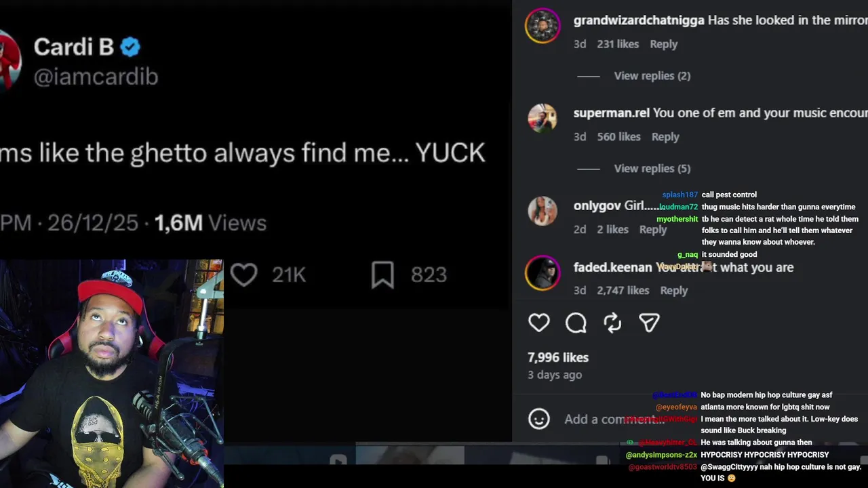Expand View replies (5)
This screenshot has height=488, width=868.
(652, 169)
